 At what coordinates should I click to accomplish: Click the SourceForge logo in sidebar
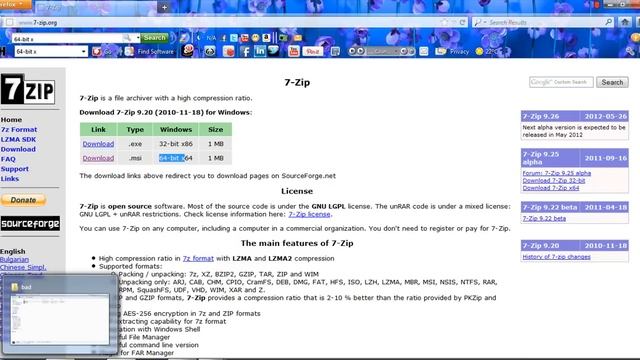coord(30,223)
